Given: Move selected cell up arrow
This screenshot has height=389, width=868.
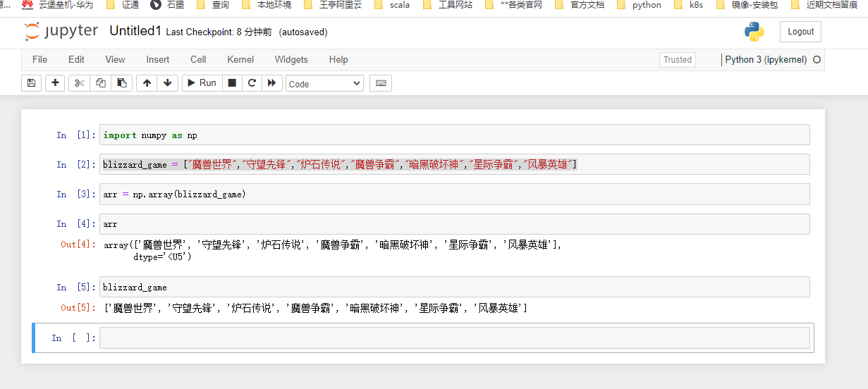Looking at the screenshot, I should click(x=147, y=83).
